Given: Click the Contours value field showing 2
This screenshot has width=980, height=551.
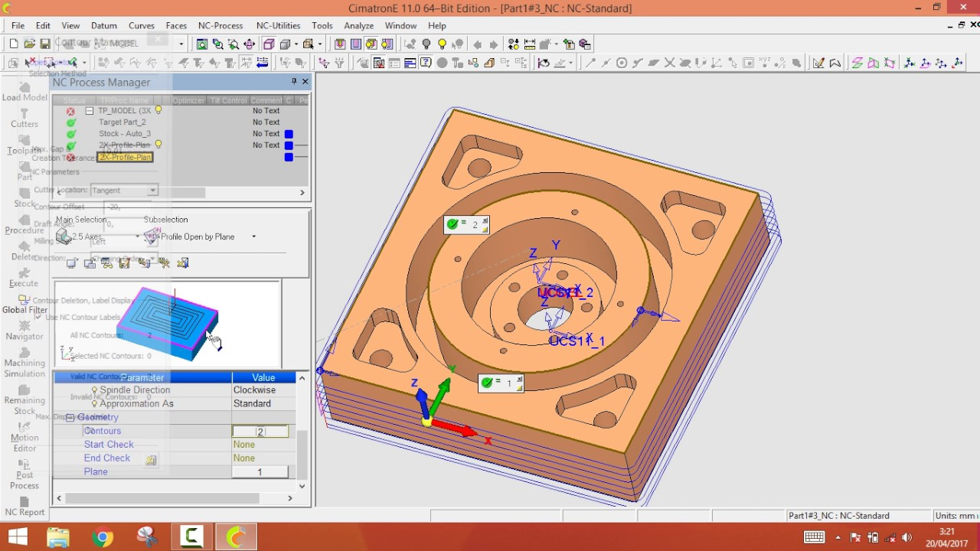Looking at the screenshot, I should tap(260, 432).
